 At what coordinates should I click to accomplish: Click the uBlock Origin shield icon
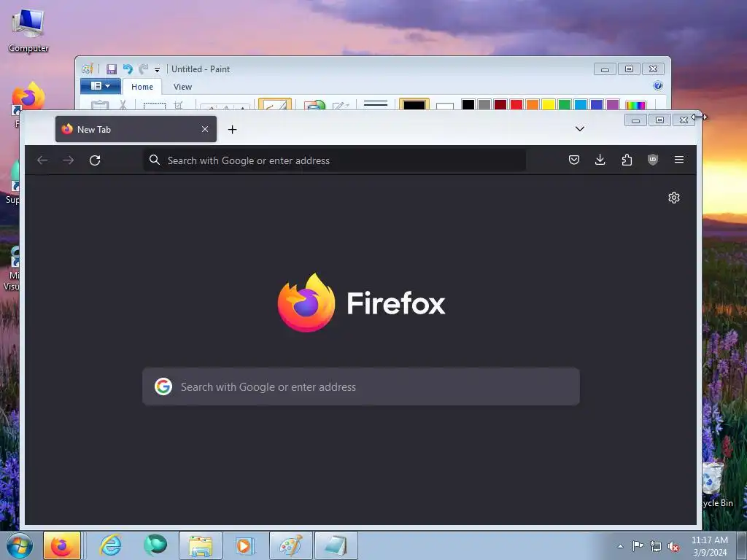click(x=653, y=160)
